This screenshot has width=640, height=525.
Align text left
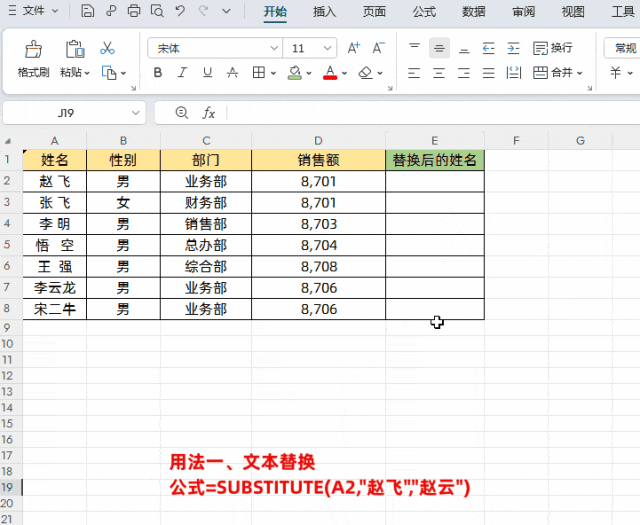414,73
